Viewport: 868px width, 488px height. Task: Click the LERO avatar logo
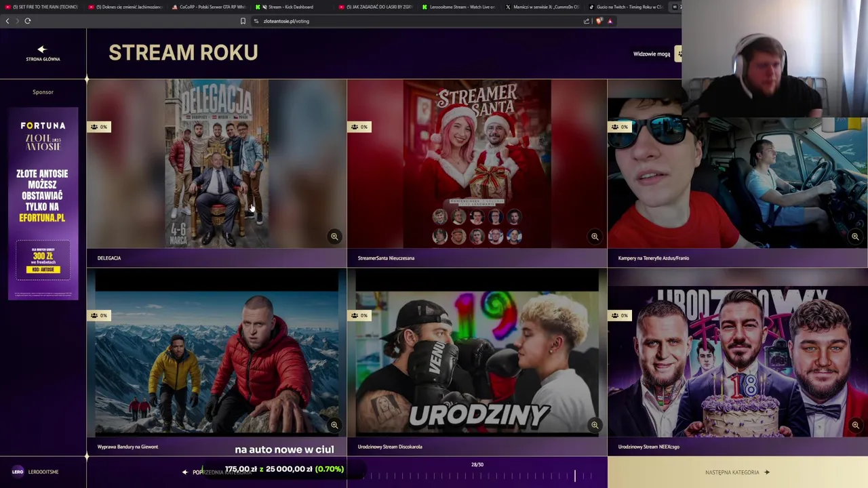[18, 472]
